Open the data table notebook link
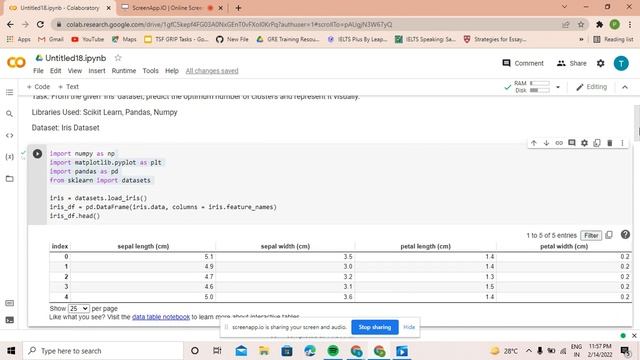Image resolution: width=640 pixels, height=360 pixels. pos(161,317)
